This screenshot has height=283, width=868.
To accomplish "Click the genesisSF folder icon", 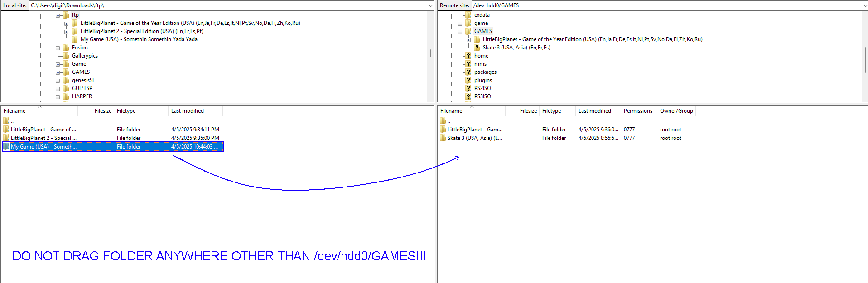I will [x=66, y=80].
